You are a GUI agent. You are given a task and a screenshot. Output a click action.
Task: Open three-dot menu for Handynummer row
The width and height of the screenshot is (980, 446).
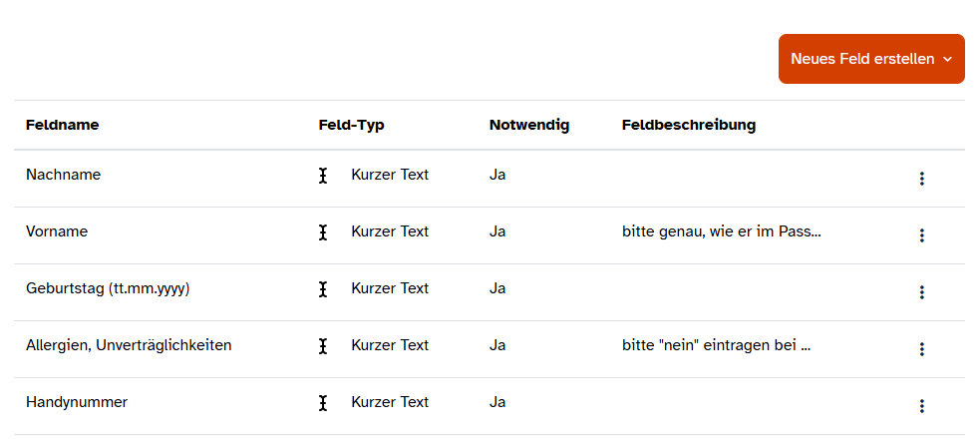[921, 406]
